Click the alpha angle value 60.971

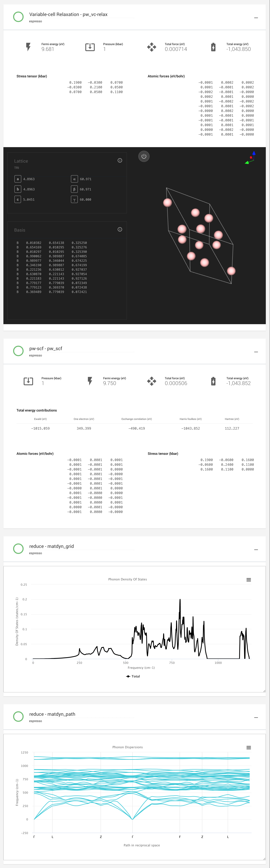86,179
